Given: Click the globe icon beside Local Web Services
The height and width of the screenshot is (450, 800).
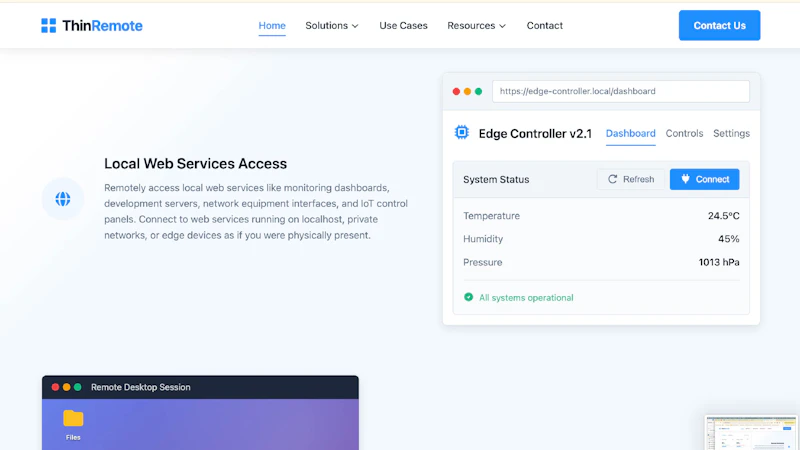Looking at the screenshot, I should (x=63, y=199).
